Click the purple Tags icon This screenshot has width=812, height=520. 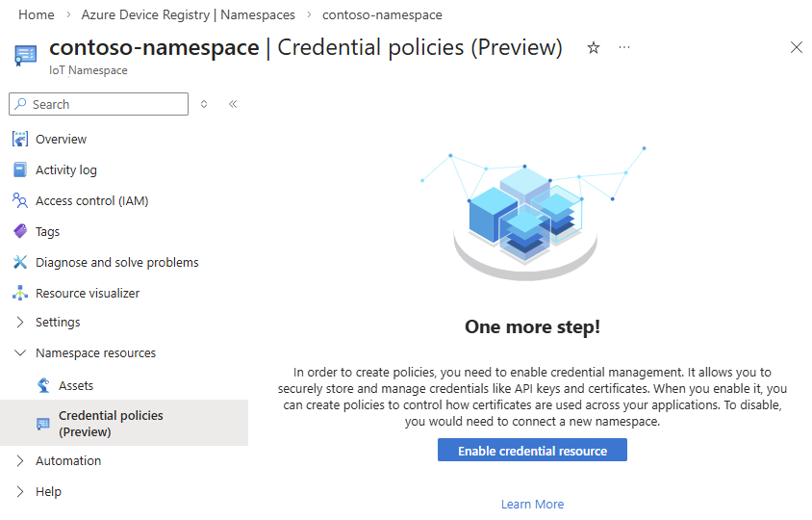pyautogui.click(x=20, y=232)
